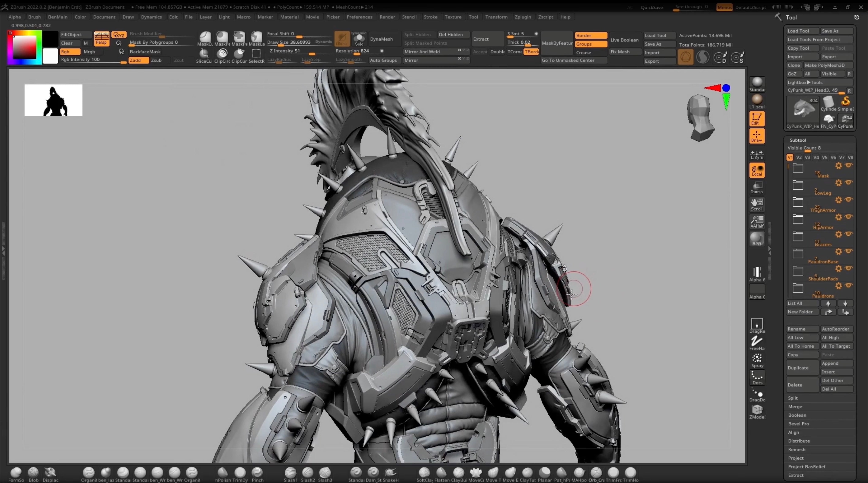The height and width of the screenshot is (483, 868).
Task: Toggle visibility of HipArmor folder
Action: (848, 217)
